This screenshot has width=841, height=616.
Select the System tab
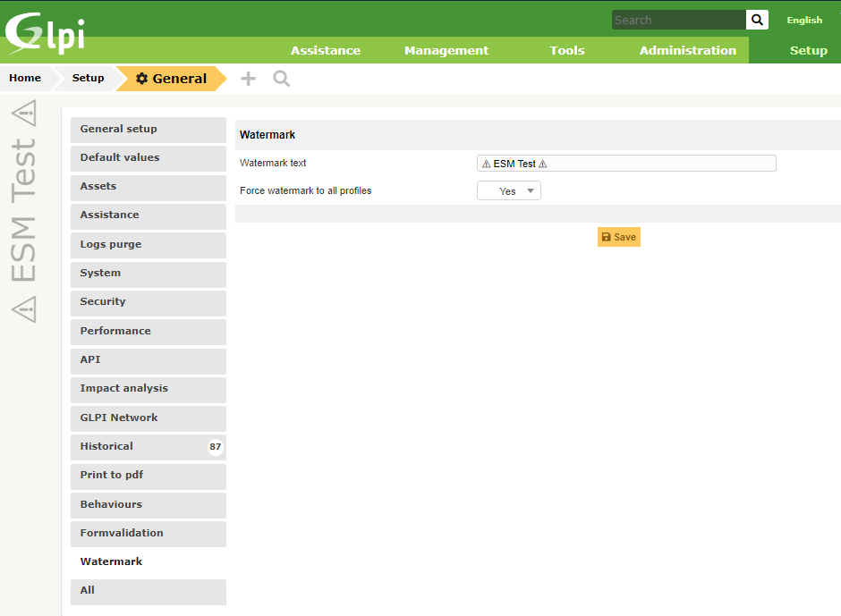(x=148, y=274)
